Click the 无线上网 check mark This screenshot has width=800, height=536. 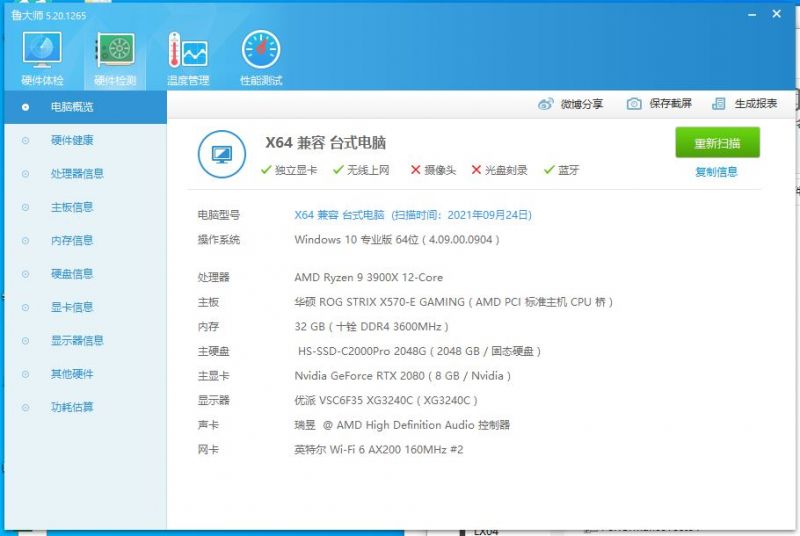338,170
